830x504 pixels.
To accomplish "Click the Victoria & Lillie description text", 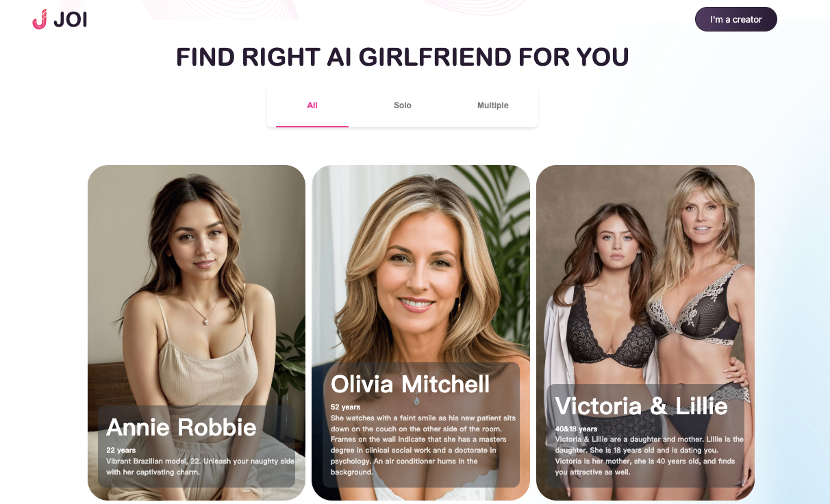I will click(x=649, y=455).
